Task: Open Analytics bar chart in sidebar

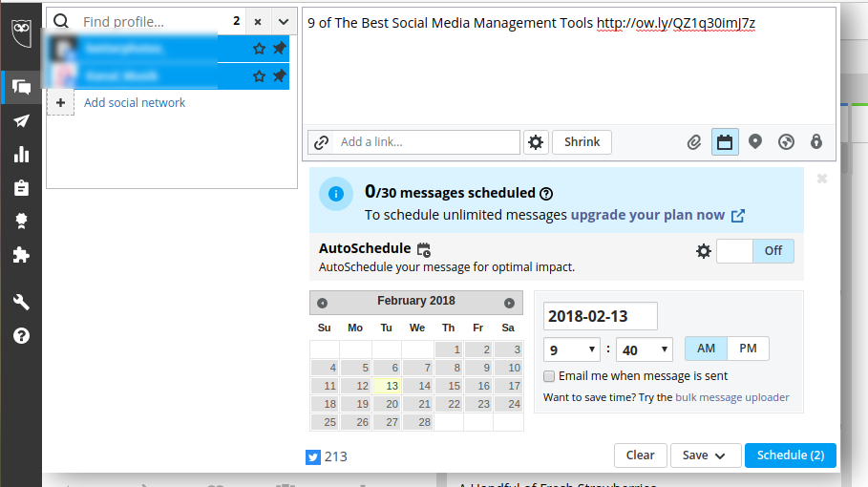Action: pyautogui.click(x=21, y=155)
